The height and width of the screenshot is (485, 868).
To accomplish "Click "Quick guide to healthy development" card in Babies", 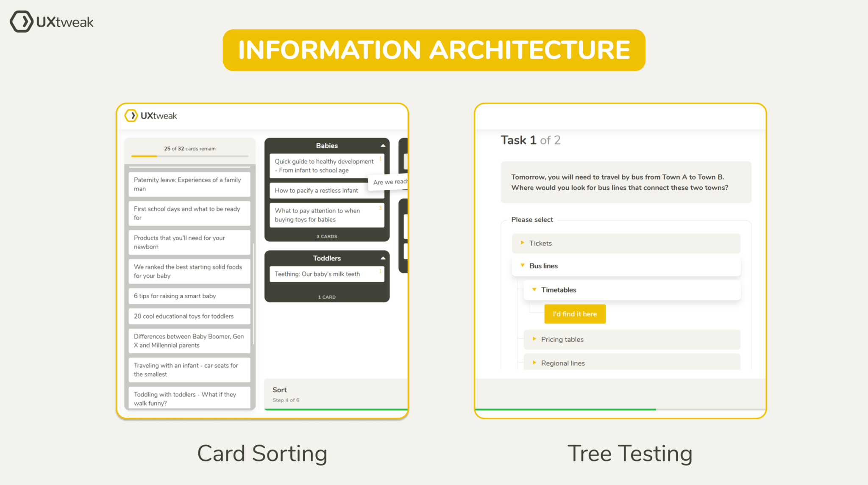I will tap(327, 166).
